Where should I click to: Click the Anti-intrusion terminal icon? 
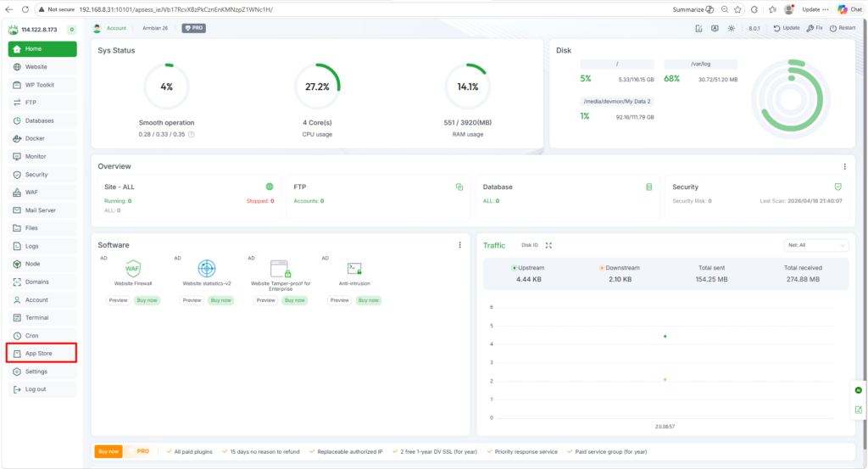[354, 269]
